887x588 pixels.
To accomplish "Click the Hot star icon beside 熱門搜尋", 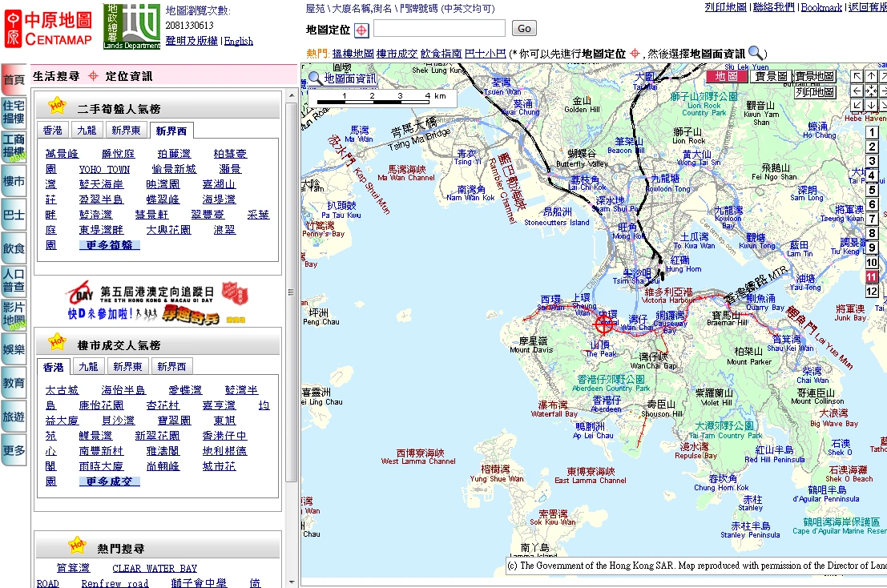I will pos(77,545).
